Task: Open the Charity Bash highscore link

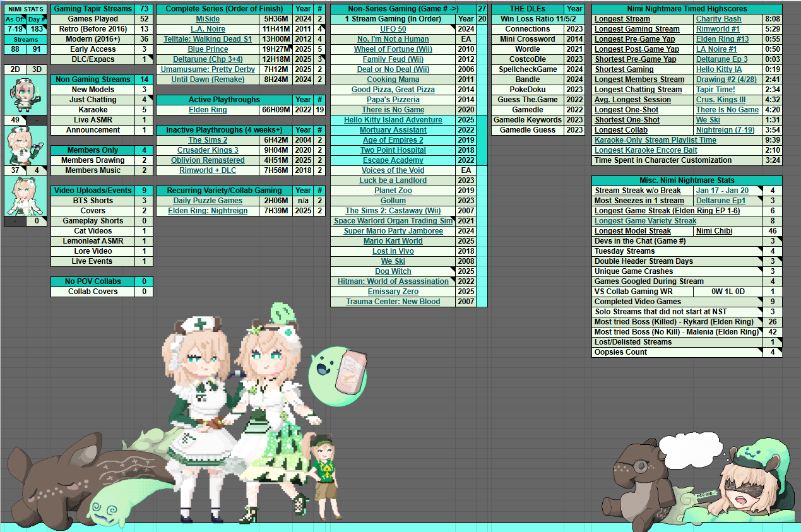Action: [718, 19]
